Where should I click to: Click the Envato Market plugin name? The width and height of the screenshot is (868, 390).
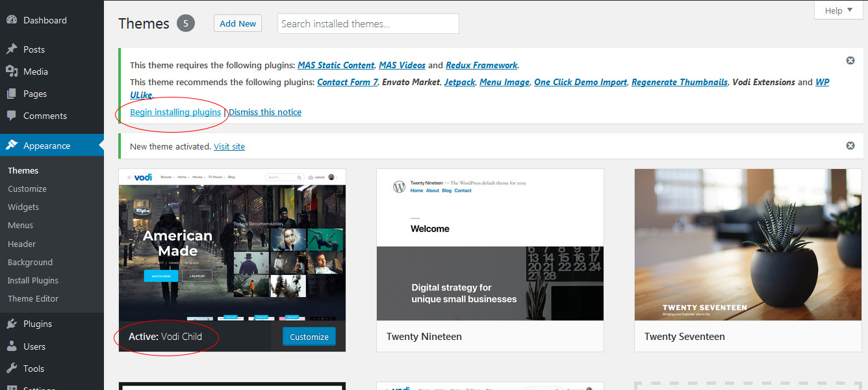[x=411, y=82]
